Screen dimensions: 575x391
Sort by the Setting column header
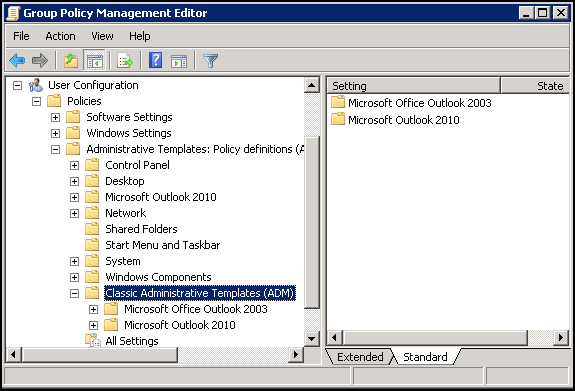[413, 86]
